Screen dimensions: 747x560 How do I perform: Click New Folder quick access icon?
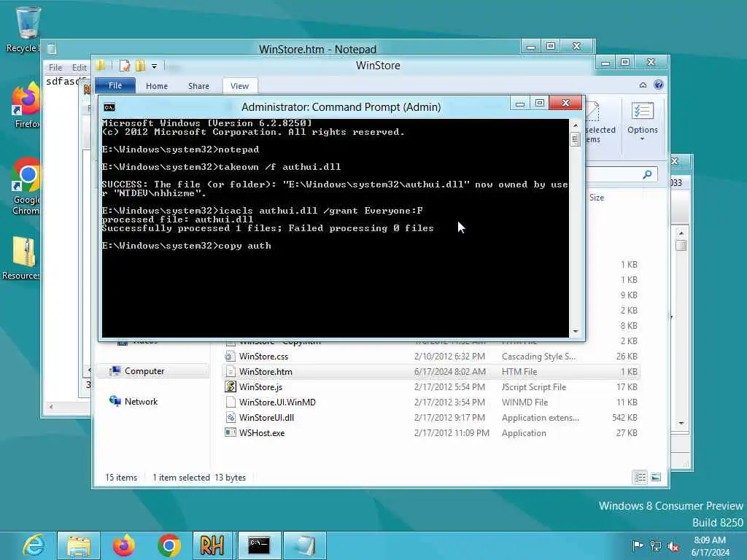pyautogui.click(x=140, y=66)
